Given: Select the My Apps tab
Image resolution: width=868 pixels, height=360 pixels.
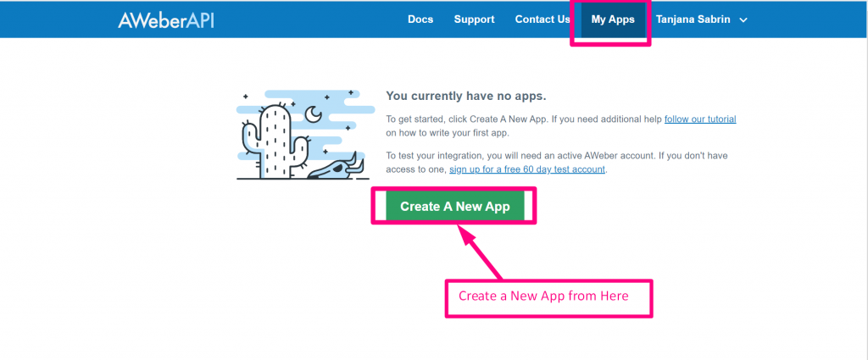Looking at the screenshot, I should pyautogui.click(x=613, y=20).
